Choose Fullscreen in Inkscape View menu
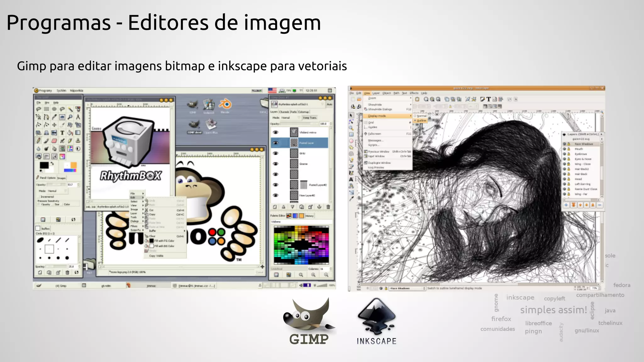644x362 pixels. coord(387,134)
